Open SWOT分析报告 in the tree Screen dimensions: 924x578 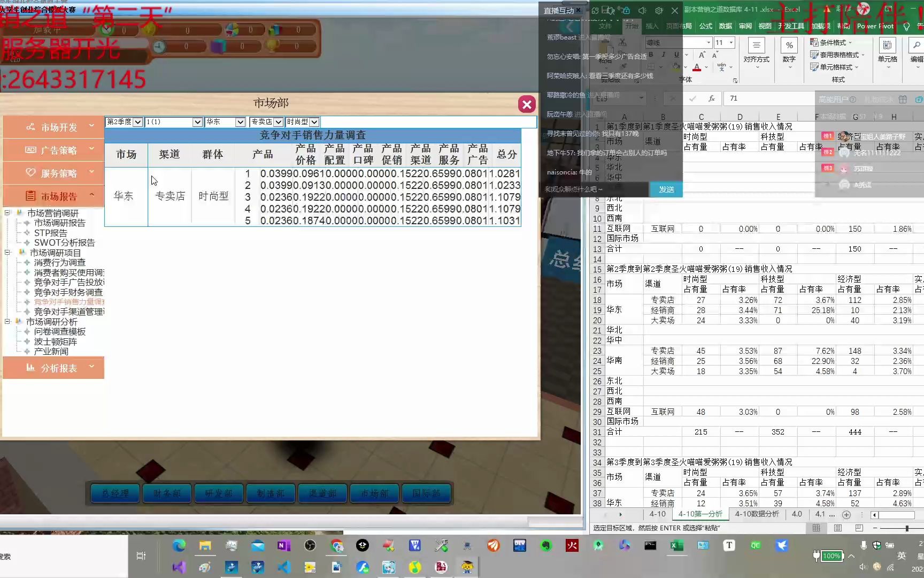click(64, 242)
